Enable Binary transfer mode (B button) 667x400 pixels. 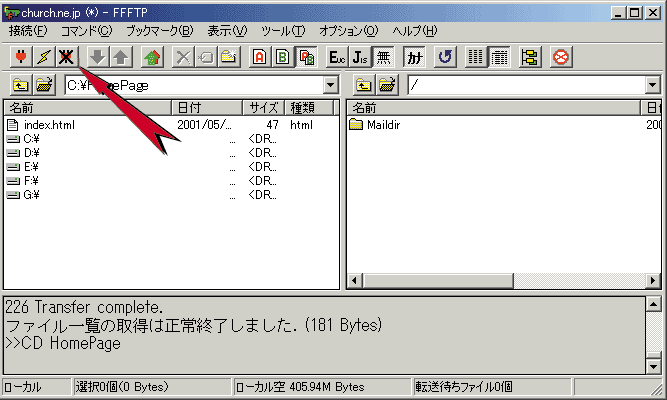click(283, 57)
